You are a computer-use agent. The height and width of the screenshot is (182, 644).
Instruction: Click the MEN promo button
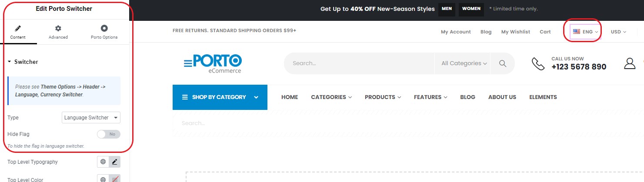[447, 9]
